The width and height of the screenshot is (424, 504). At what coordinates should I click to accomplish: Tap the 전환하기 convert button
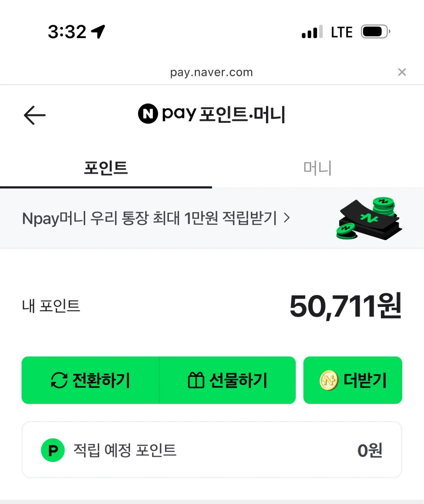pyautogui.click(x=90, y=380)
